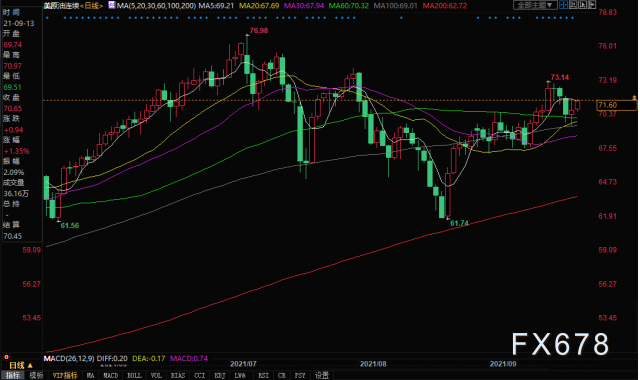Click the 78.83 top price axis label
Screen dimensions: 640x380
coord(607,12)
